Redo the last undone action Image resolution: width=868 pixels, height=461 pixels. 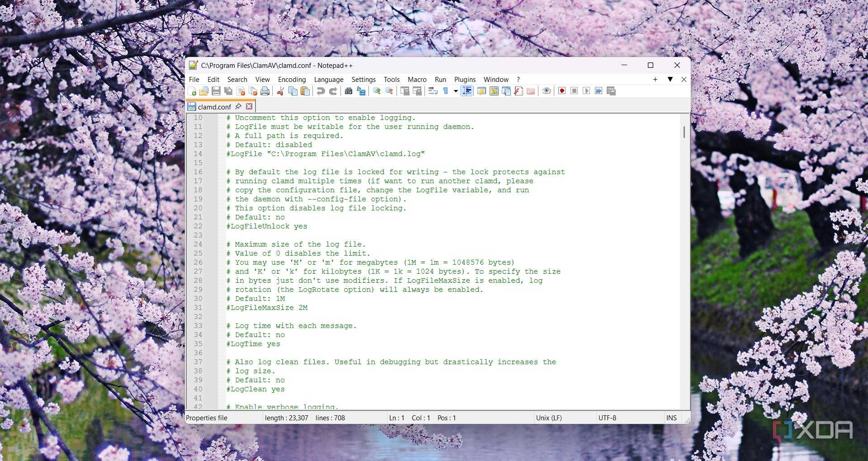coord(333,91)
